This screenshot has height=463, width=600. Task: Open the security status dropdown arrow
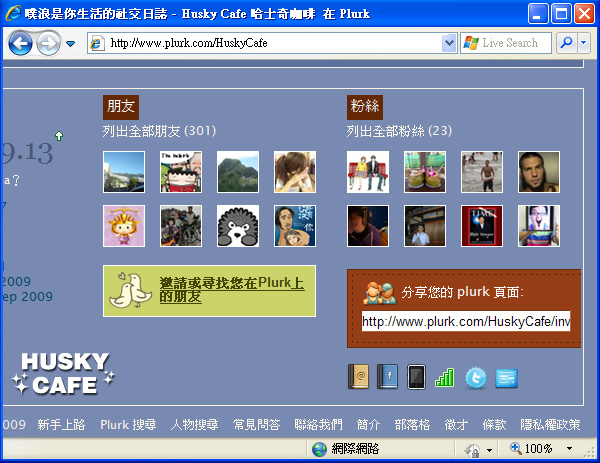coord(489,450)
